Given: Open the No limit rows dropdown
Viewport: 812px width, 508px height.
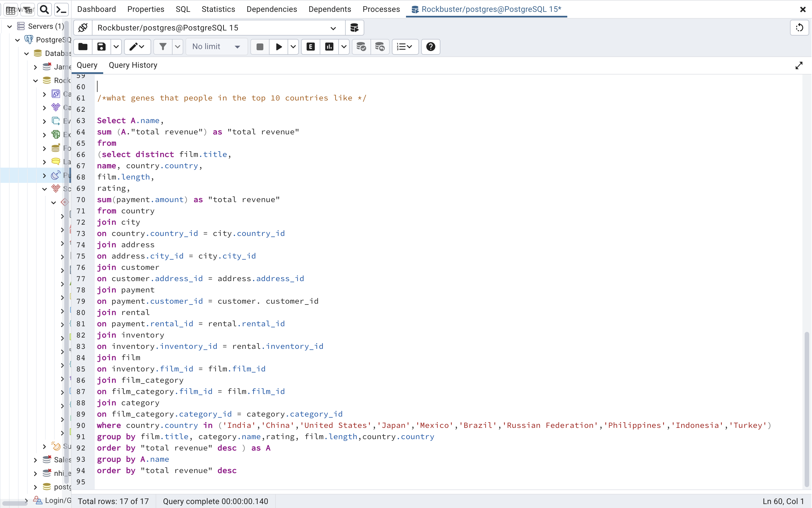Looking at the screenshot, I should coord(217,46).
